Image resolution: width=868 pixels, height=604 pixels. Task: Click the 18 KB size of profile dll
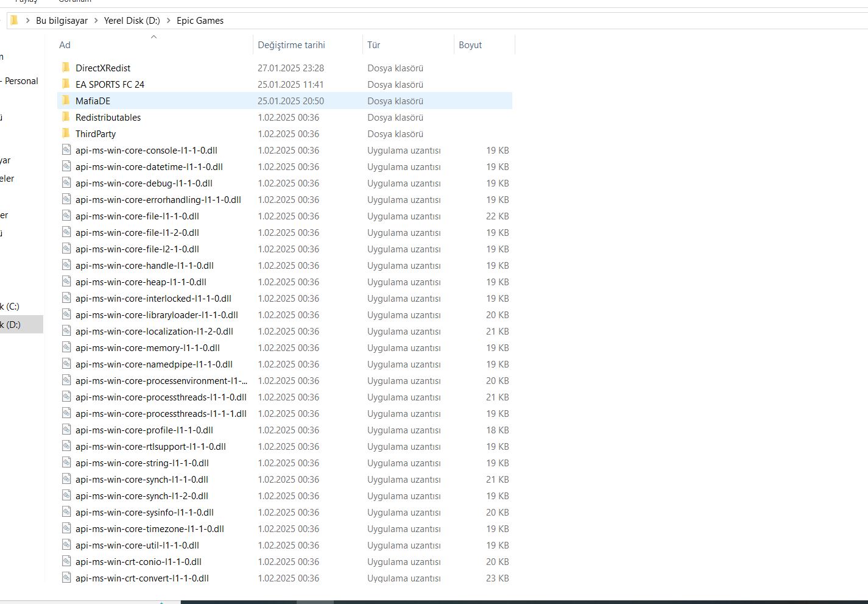497,430
